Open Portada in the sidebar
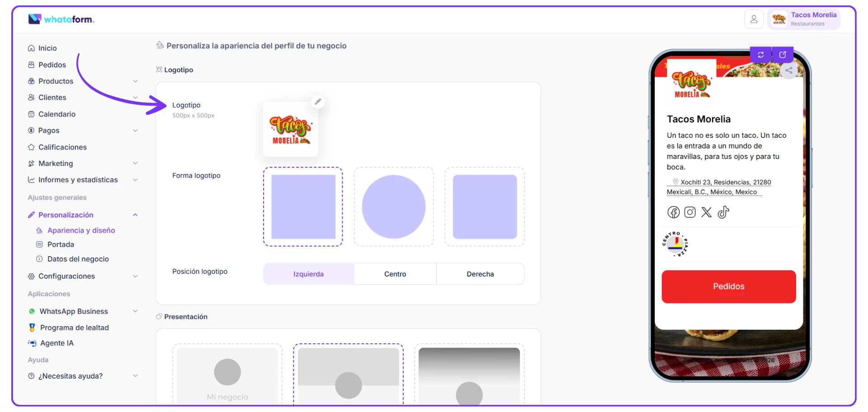The image size is (868, 412). [61, 244]
